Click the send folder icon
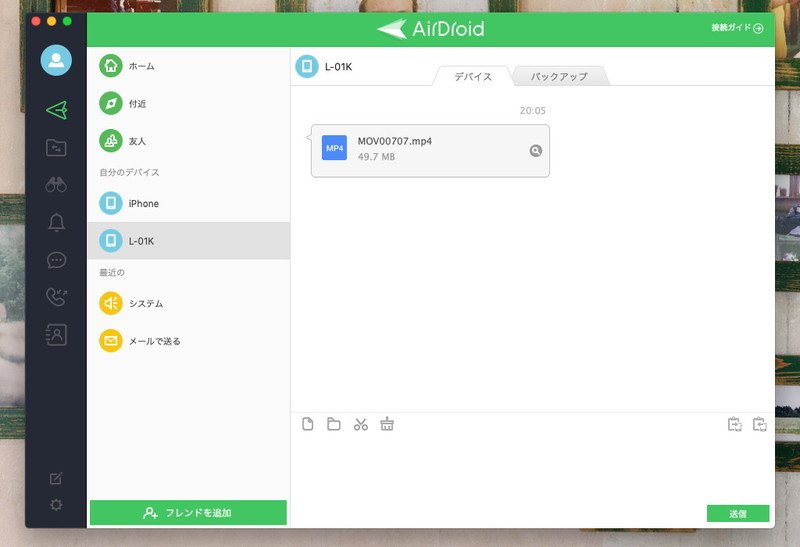This screenshot has height=547, width=800. [x=334, y=424]
